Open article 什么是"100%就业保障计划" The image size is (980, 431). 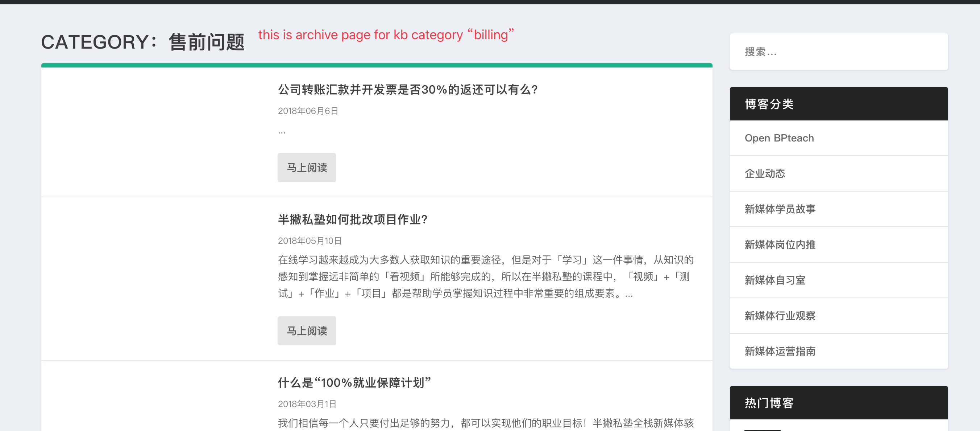click(354, 383)
